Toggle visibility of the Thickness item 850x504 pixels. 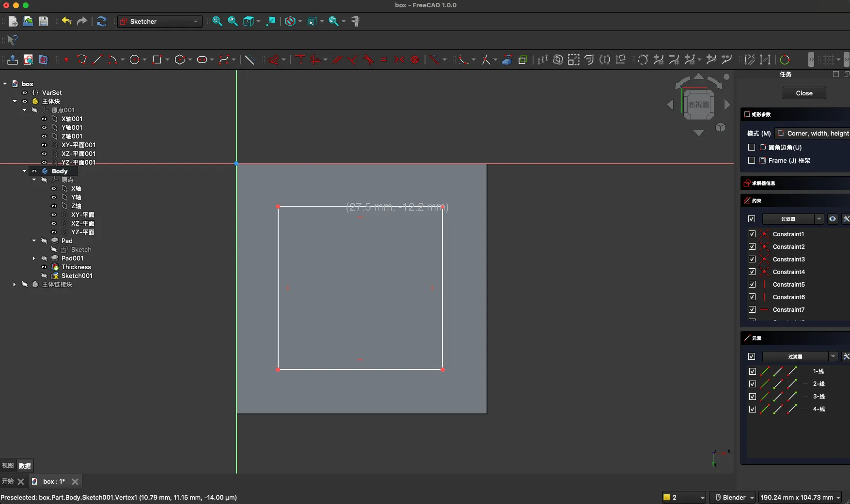(x=44, y=267)
